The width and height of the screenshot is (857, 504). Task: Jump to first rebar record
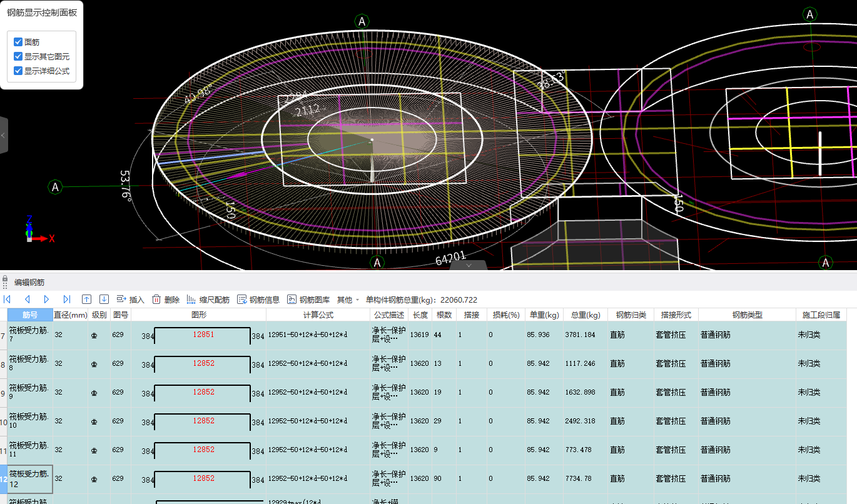pos(8,300)
